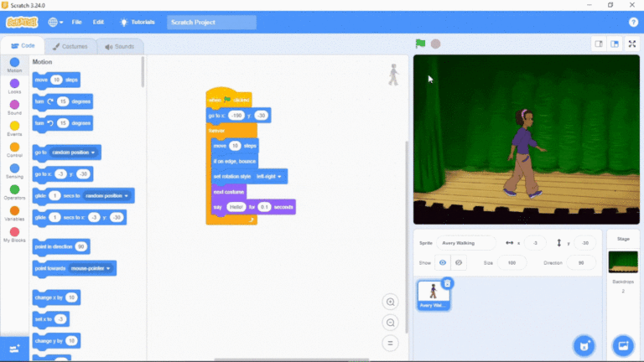Show the sprite with the eye icon
Screen dimensions: 644x362
443,262
